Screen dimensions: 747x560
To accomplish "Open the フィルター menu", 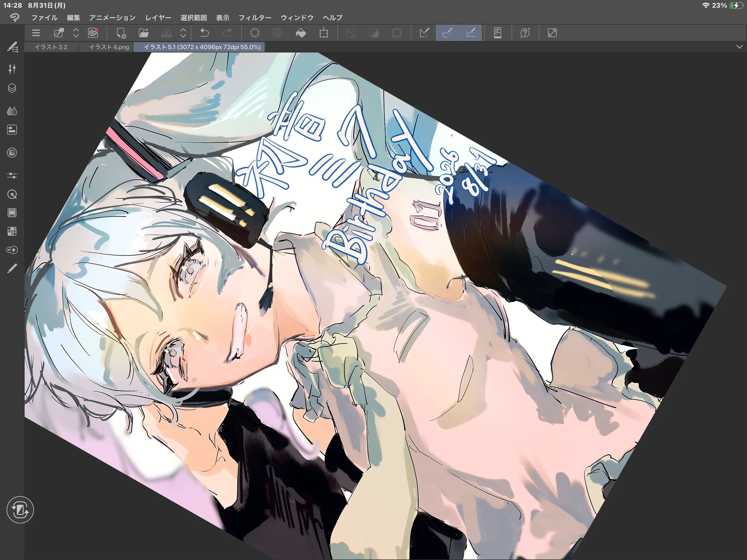I will [255, 17].
